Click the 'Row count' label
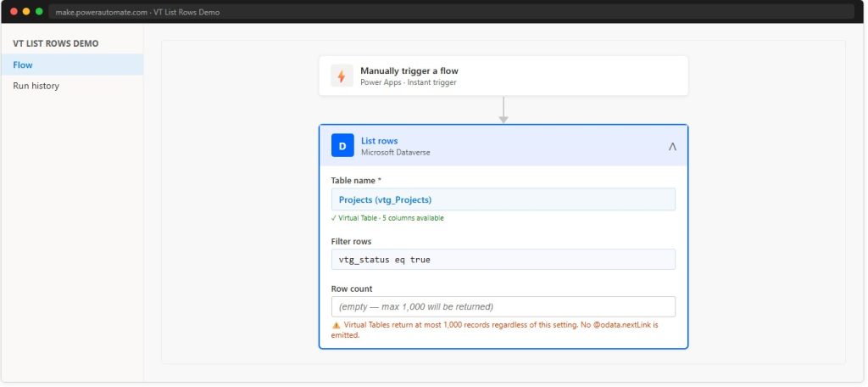Image resolution: width=868 pixels, height=387 pixels. (x=352, y=289)
